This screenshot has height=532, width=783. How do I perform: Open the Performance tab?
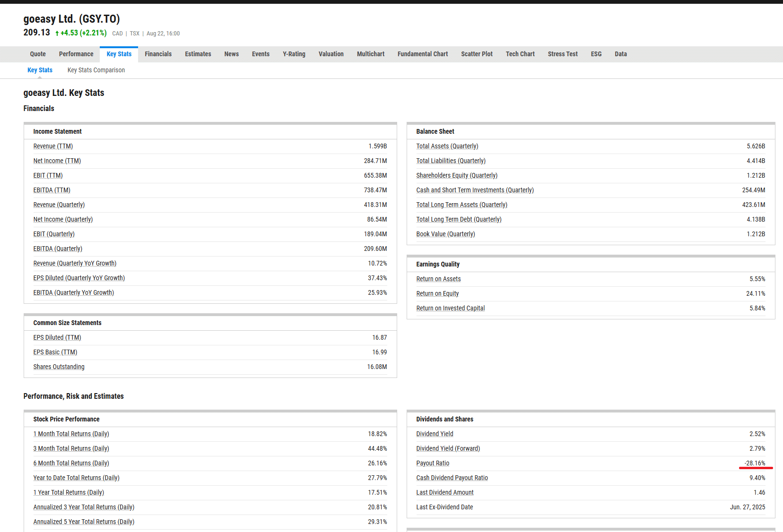76,54
